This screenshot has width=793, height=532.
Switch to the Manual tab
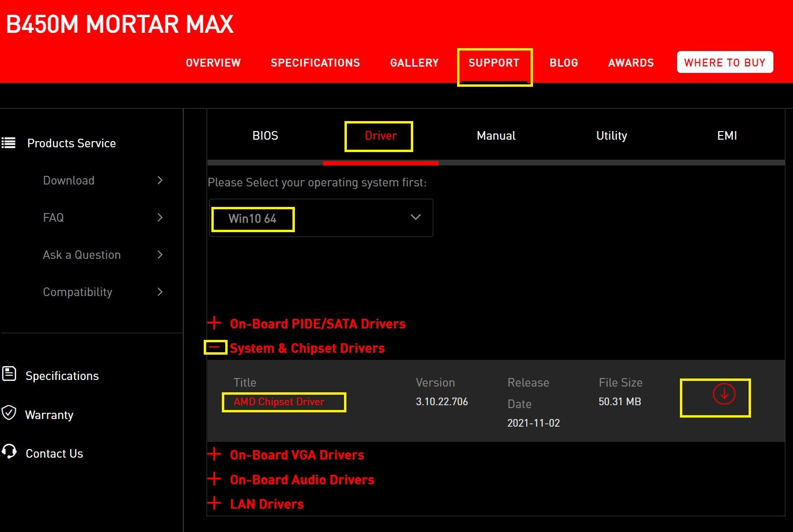(x=496, y=136)
